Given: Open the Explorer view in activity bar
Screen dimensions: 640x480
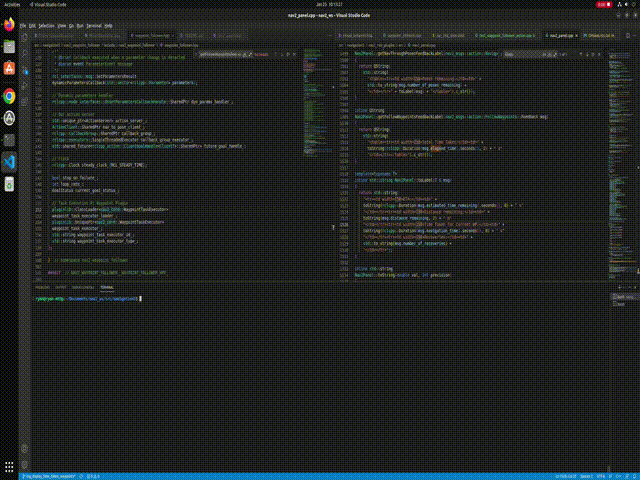Looking at the screenshot, I should (25, 38).
